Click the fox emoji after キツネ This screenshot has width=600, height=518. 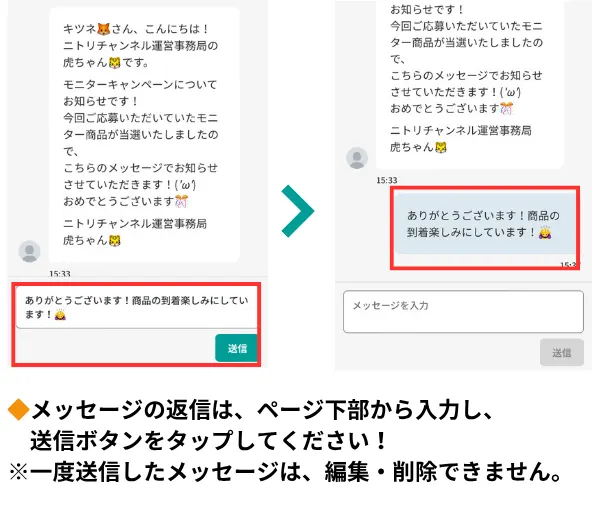click(x=103, y=29)
